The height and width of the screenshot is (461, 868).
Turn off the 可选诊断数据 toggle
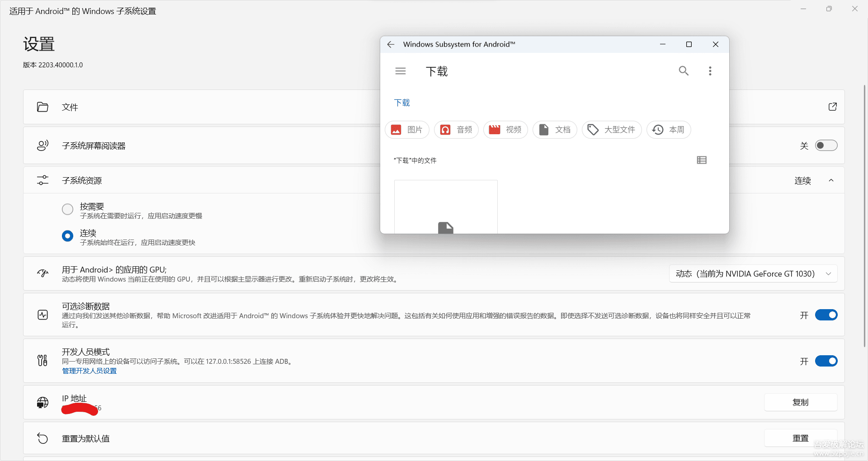[826, 315]
